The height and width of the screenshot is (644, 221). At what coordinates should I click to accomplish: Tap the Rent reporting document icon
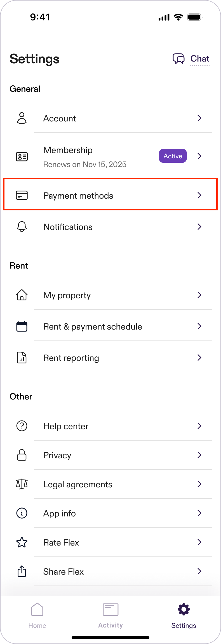point(22,358)
